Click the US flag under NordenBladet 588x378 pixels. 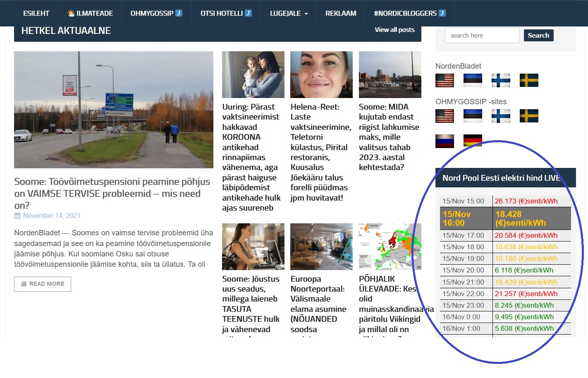click(445, 80)
